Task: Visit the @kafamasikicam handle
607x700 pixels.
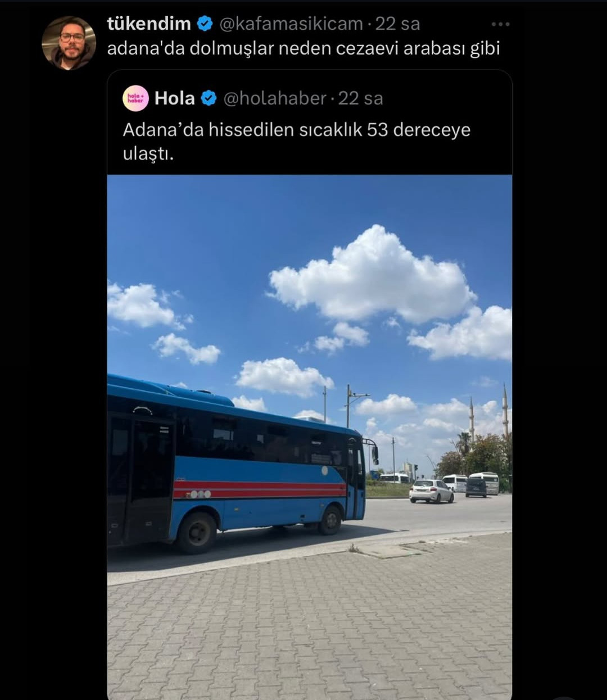Action: tap(291, 24)
